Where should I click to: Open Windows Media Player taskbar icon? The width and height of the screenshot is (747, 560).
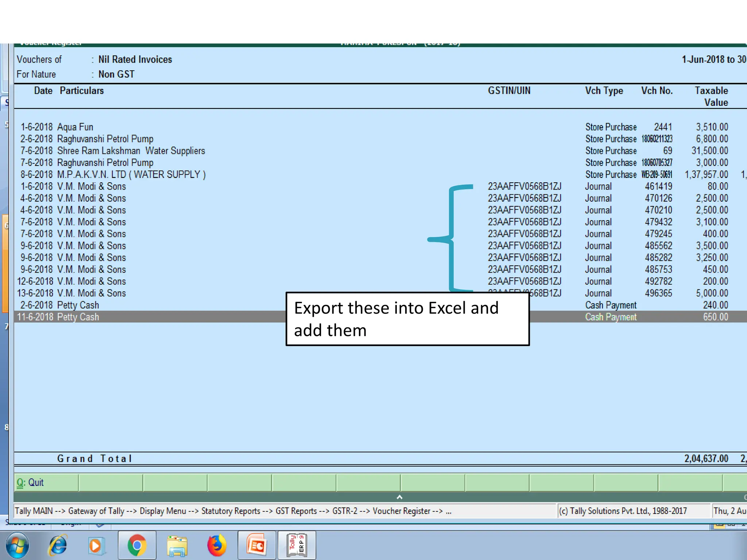click(96, 546)
